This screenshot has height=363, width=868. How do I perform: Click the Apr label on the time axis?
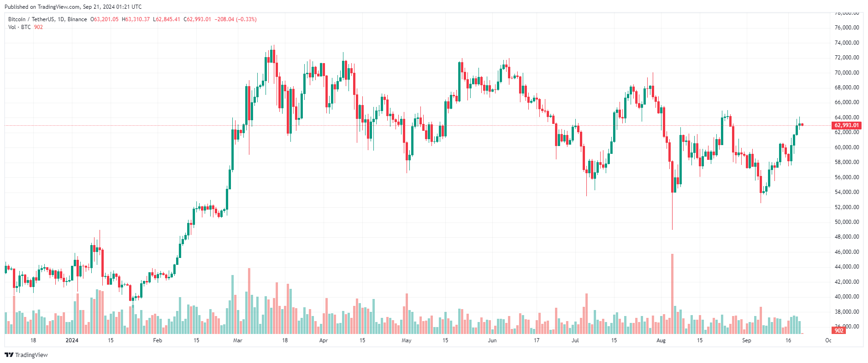click(324, 340)
